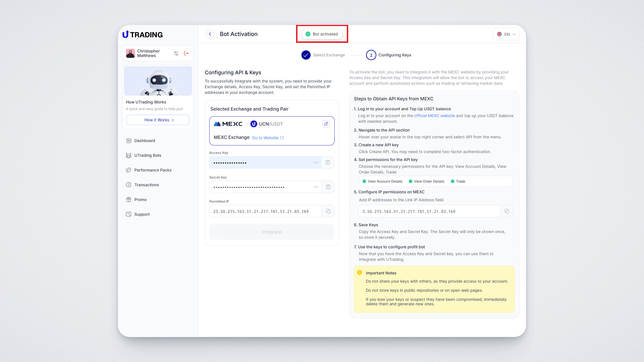
Task: Open Dashboard from sidebar
Action: pyautogui.click(x=145, y=141)
